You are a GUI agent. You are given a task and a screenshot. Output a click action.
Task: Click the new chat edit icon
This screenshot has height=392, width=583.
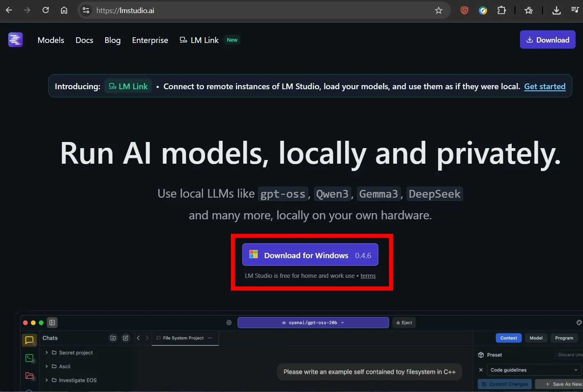[126, 338]
